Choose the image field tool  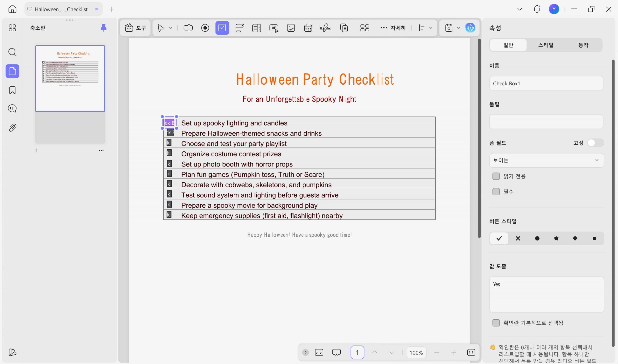[291, 28]
